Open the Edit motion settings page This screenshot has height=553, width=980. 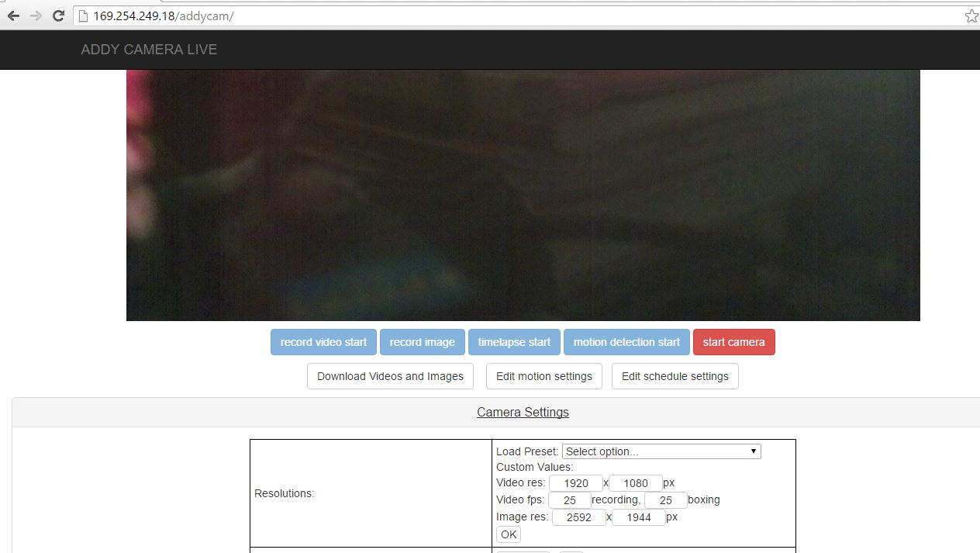543,376
